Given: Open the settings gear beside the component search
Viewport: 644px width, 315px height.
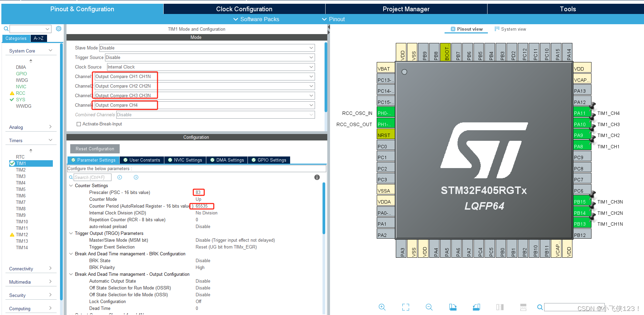Looking at the screenshot, I should click(x=58, y=29).
